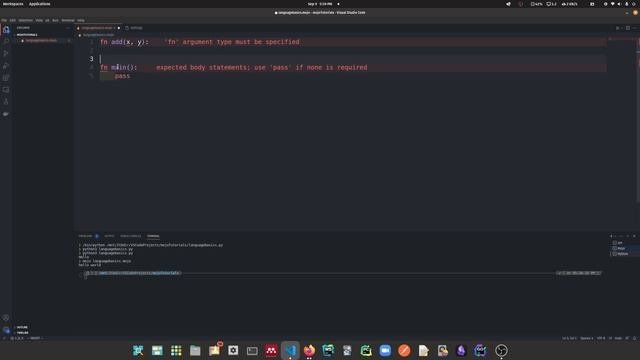Click the UTF-8 encoding status entry
The width and height of the screenshot is (640, 360).
(x=601, y=338)
